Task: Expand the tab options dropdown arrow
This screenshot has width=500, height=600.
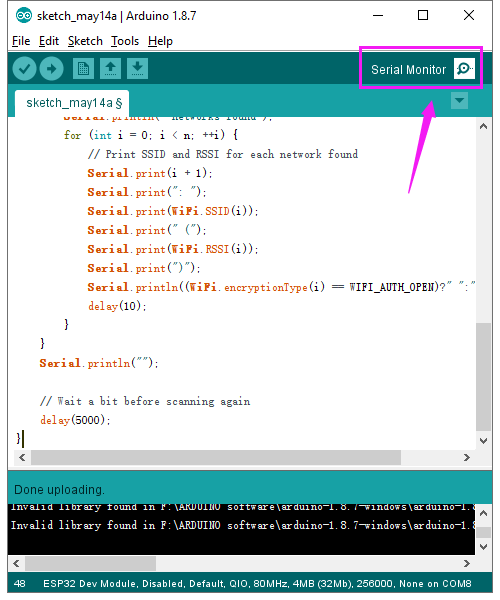Action: click(x=459, y=101)
